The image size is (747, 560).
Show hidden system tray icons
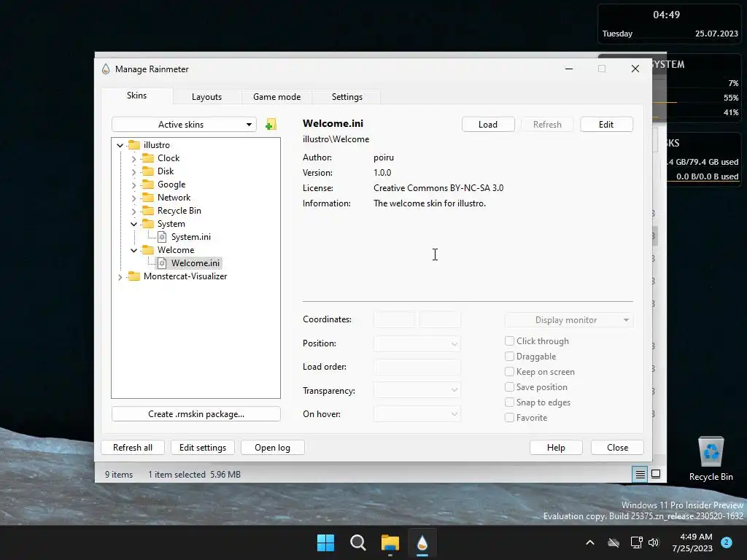(x=589, y=542)
